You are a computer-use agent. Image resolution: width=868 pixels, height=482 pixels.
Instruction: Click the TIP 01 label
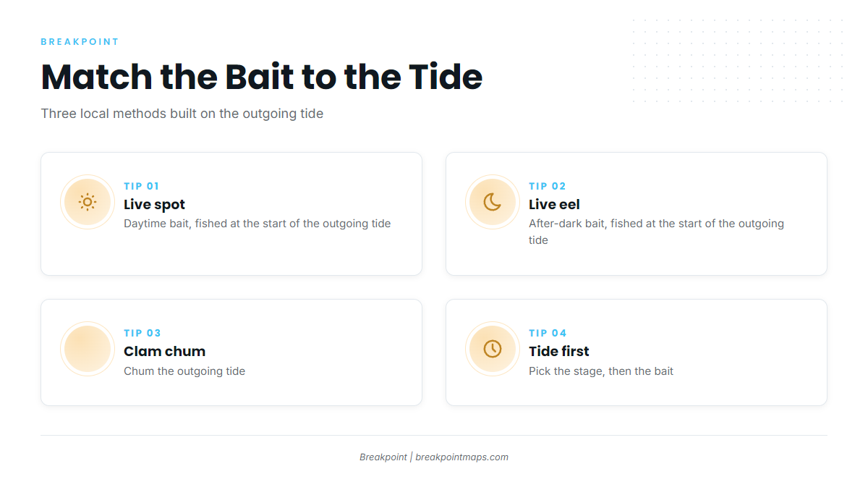click(142, 186)
